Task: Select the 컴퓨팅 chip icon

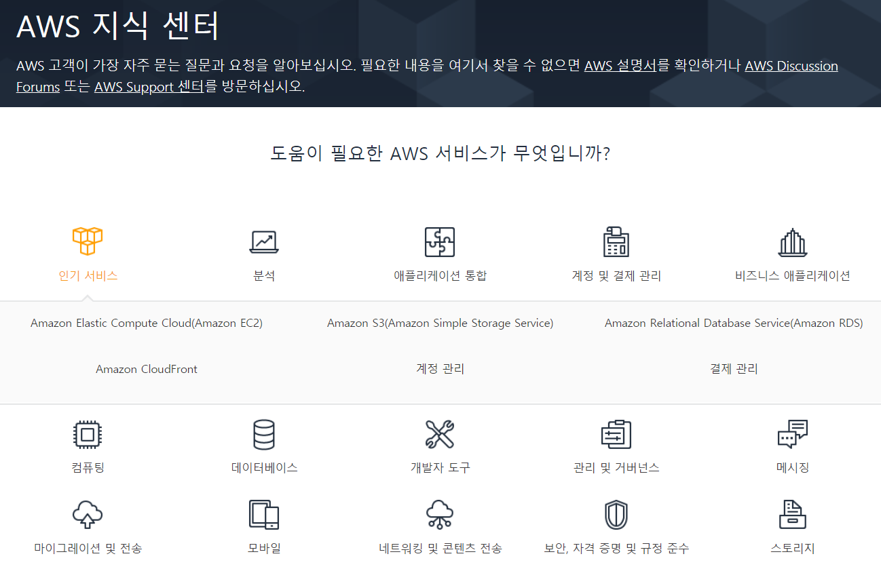Action: [88, 434]
